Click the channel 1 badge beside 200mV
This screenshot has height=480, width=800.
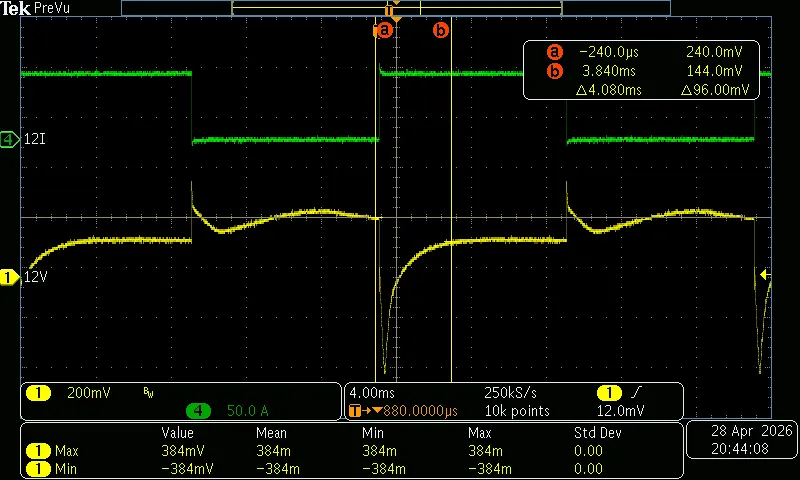pyautogui.click(x=38, y=393)
